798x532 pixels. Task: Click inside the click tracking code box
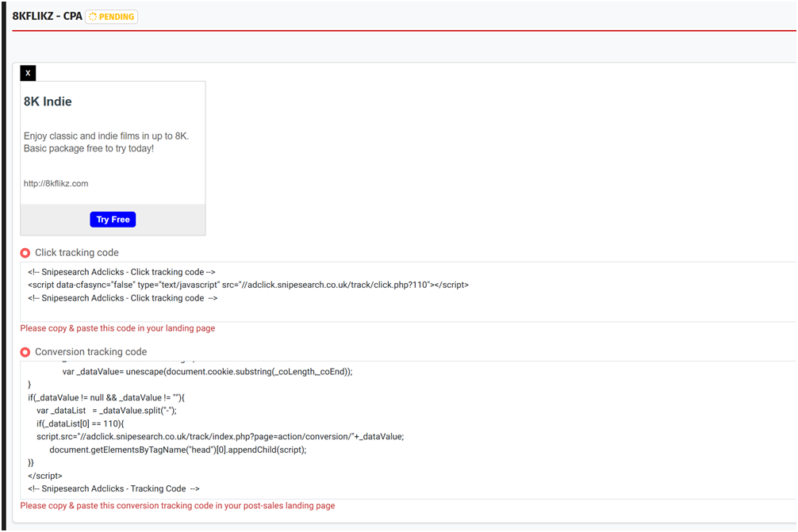(x=397, y=311)
